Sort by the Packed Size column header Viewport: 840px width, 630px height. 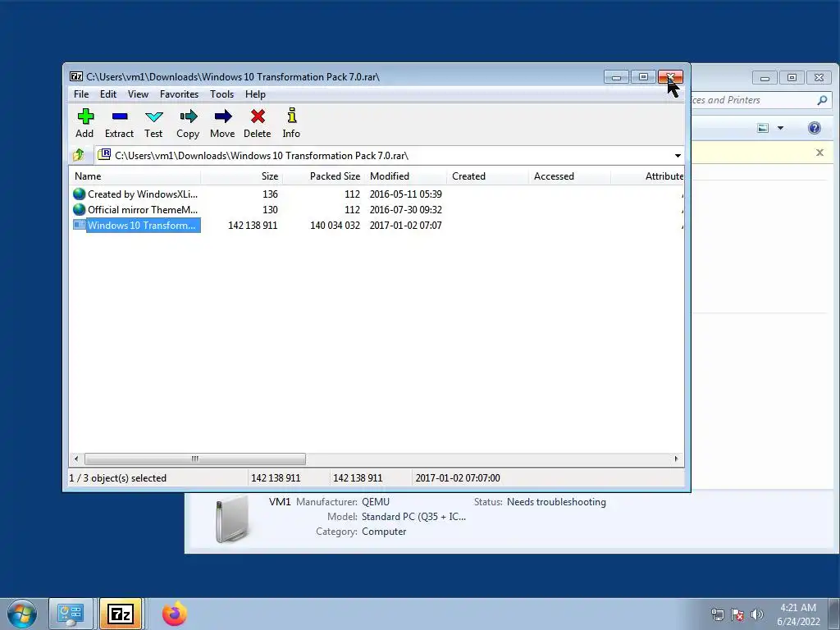point(323,176)
